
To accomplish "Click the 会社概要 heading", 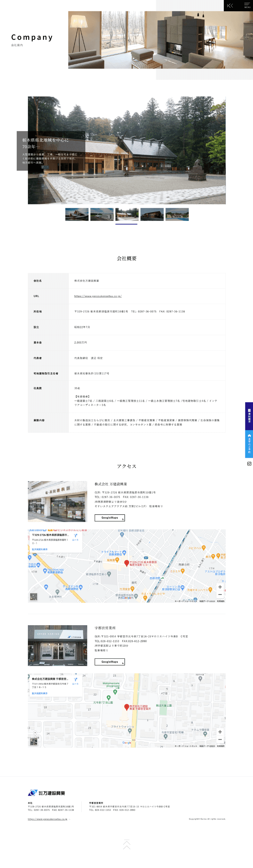I will coord(127,259).
